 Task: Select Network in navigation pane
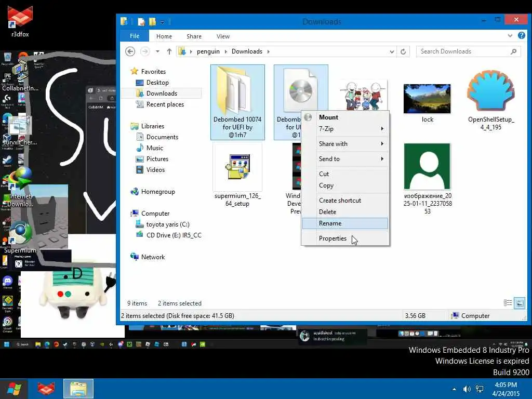click(x=148, y=257)
